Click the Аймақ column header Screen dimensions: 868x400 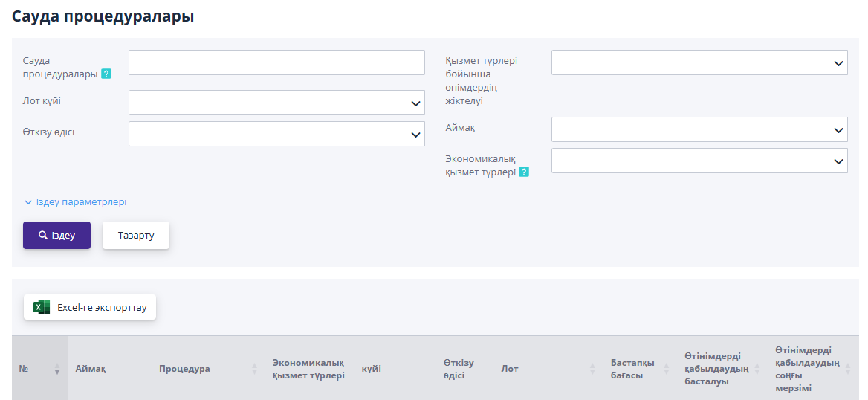pos(91,369)
